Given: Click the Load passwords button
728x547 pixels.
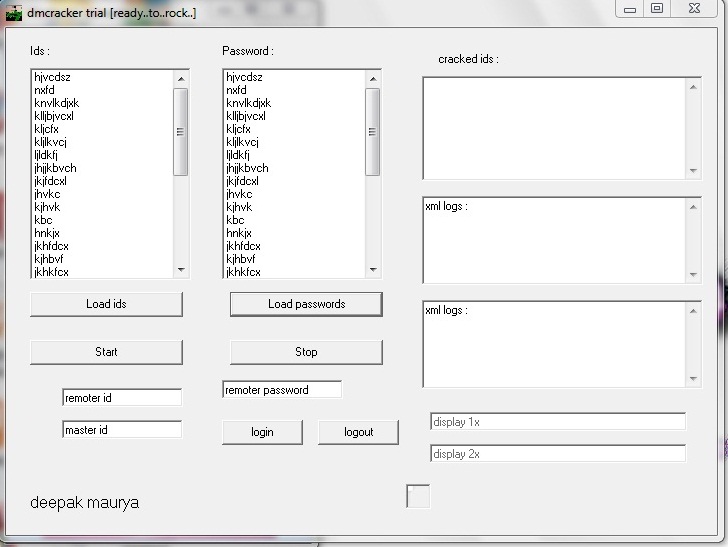Looking at the screenshot, I should (306, 304).
